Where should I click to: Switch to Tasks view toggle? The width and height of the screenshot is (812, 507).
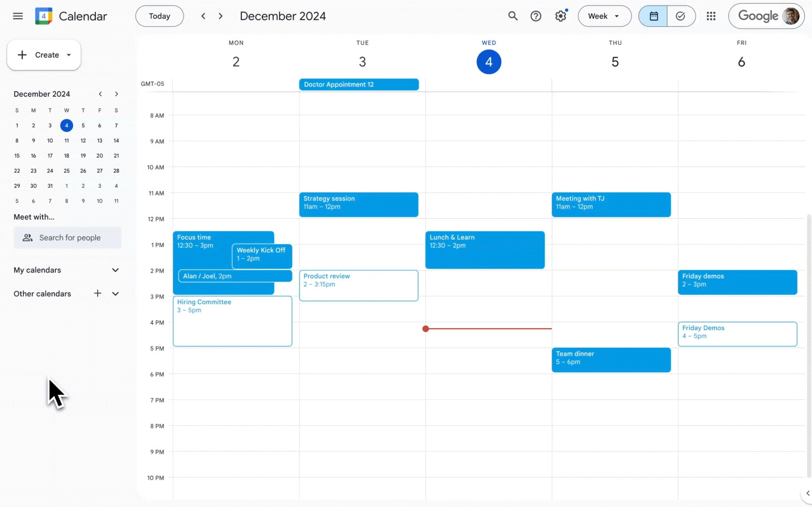tap(680, 16)
